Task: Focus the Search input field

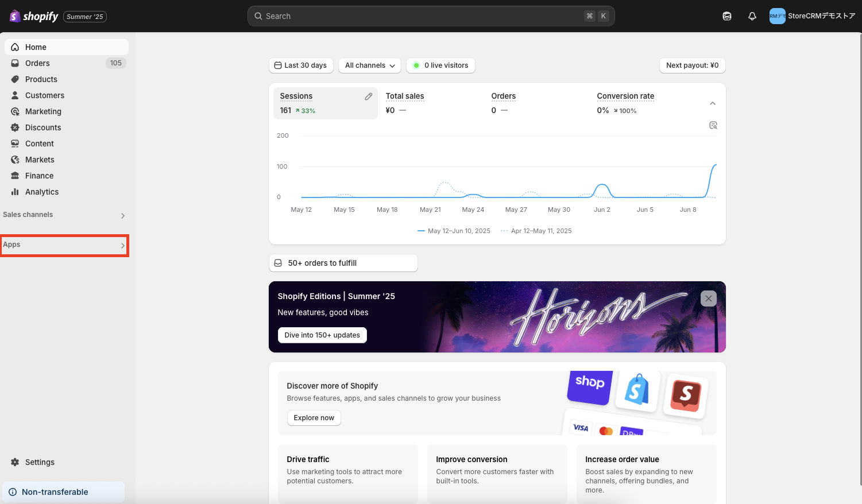Action: pos(431,16)
